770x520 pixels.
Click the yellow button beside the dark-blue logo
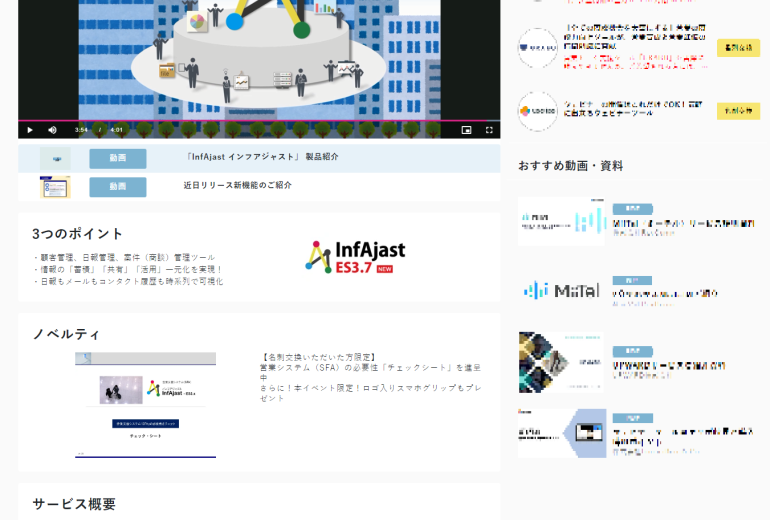click(739, 48)
